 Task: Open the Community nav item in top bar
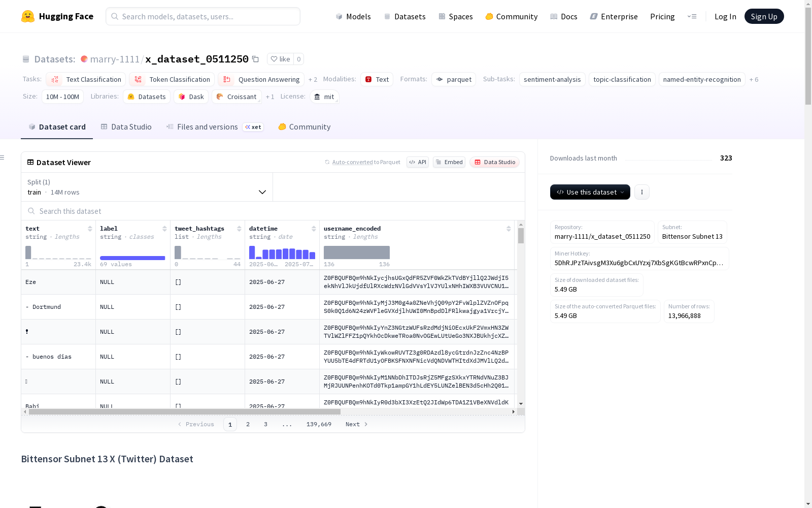[512, 16]
